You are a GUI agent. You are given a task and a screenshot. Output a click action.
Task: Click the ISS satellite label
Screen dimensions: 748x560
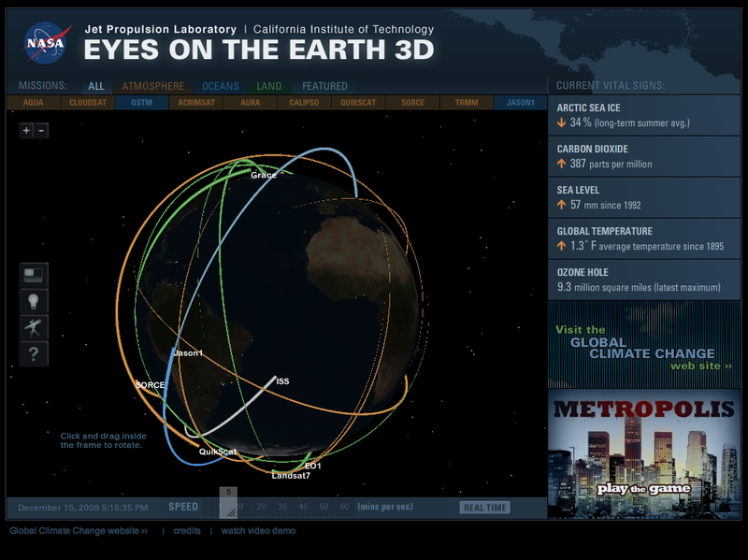(282, 381)
